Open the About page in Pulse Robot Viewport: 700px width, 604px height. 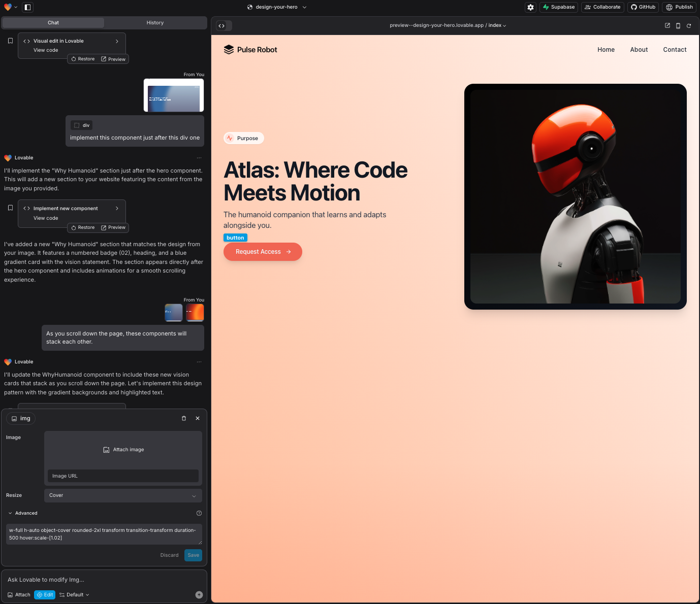point(639,49)
